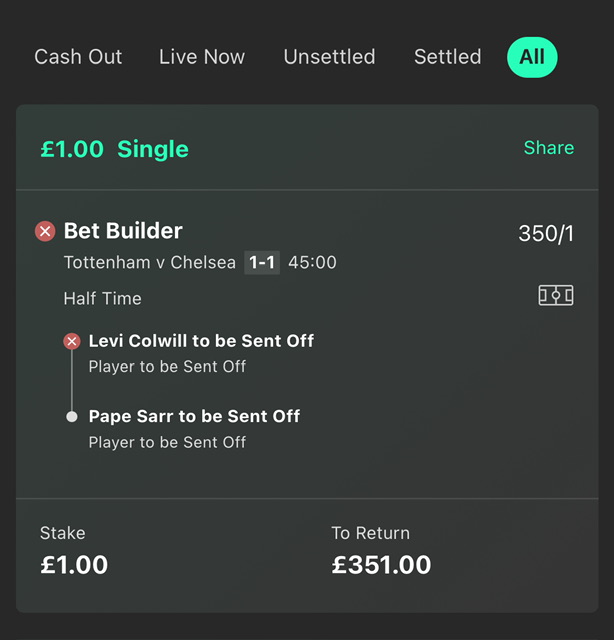
Task: Click the 1-1 score badge
Action: [x=262, y=262]
